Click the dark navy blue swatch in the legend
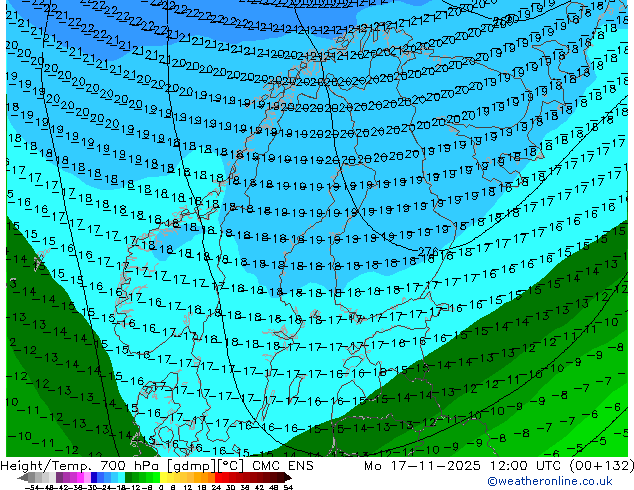This screenshot has height=490, width=634. pos(94,477)
